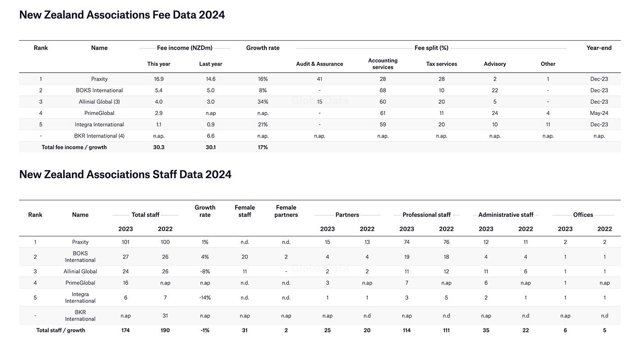Screen dimensions: 644x345
Task: Click the 'New Zealand Associations Fee Data 2024' heading
Action: [122, 15]
